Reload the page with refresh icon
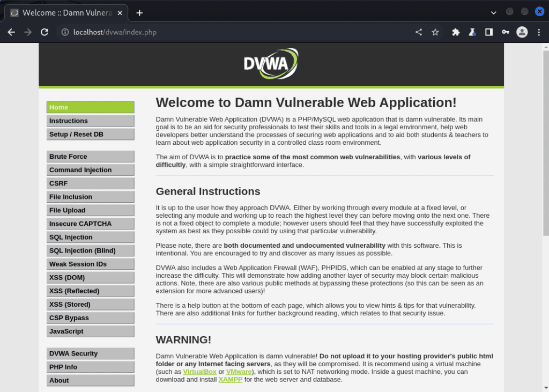 44,32
